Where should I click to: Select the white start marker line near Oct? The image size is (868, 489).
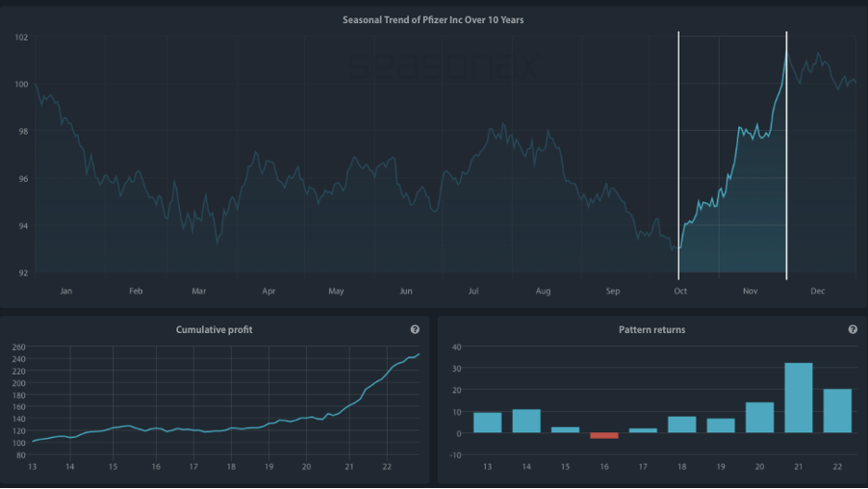[678, 156]
